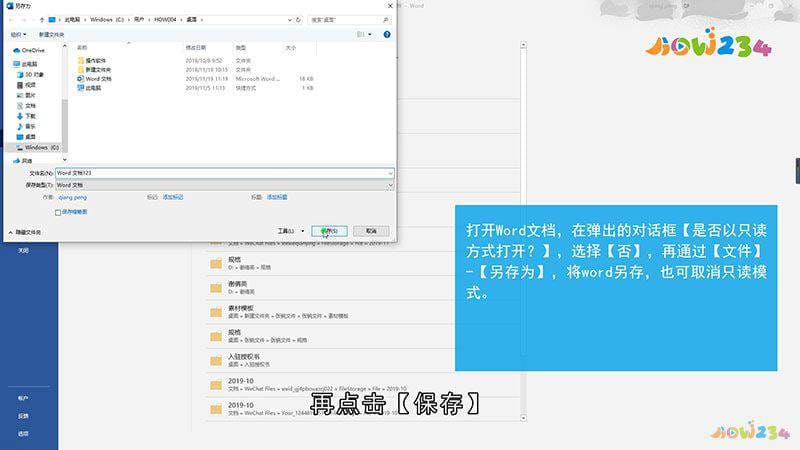Viewport: 800px width, 450px height.
Task: Click Close (关闭) in Word backstage sidebar
Action: [x=23, y=251]
